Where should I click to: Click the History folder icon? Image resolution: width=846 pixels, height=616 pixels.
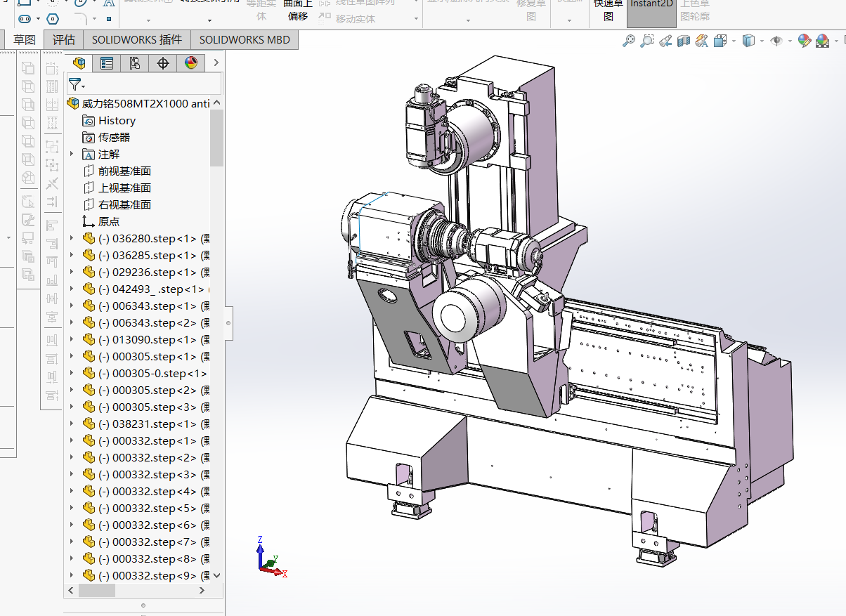click(x=89, y=121)
